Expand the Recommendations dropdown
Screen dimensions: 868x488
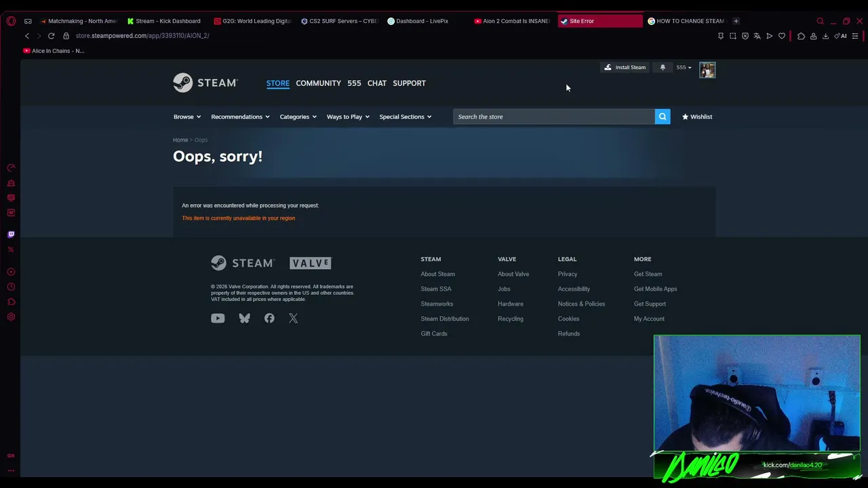click(x=240, y=117)
